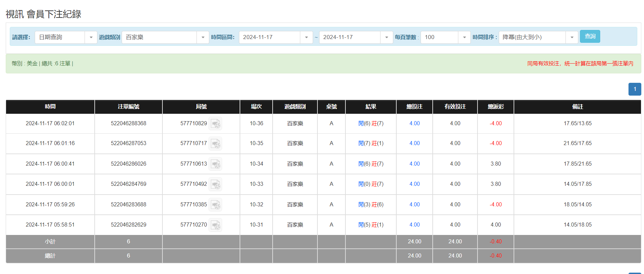The width and height of the screenshot is (644, 274).
Task: Open the end date picker arrow
Action: (387, 37)
